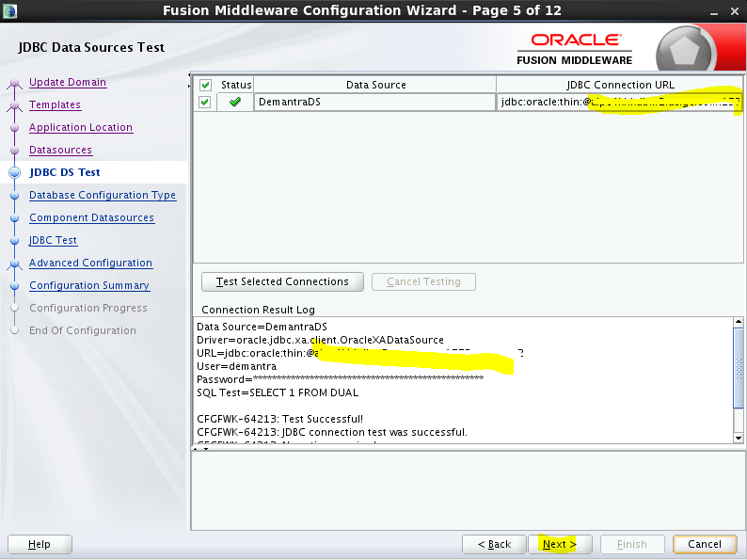Click the Status column header
Viewport: 747px width, 560px height.
click(x=236, y=85)
